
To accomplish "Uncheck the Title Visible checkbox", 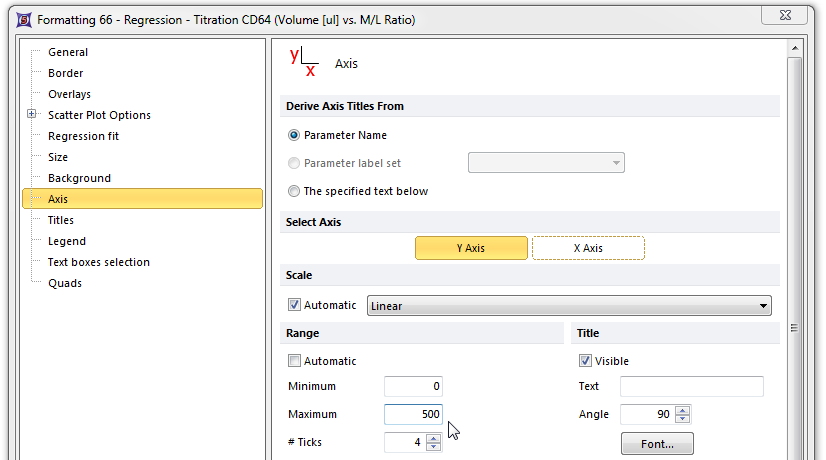I will point(586,361).
